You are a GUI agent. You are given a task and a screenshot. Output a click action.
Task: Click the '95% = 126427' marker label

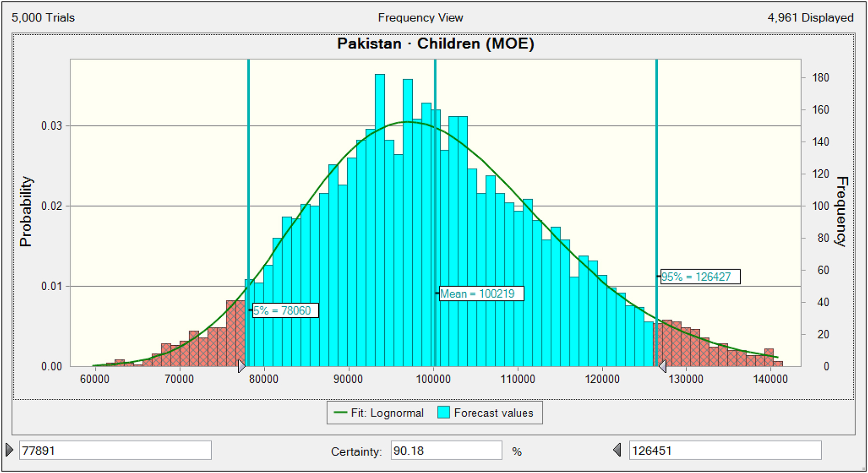tap(699, 277)
